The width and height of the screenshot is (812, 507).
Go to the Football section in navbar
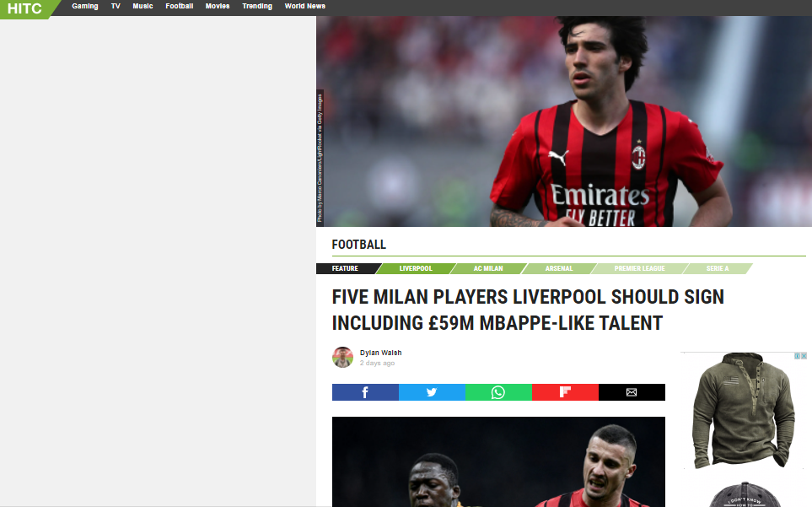tap(179, 6)
